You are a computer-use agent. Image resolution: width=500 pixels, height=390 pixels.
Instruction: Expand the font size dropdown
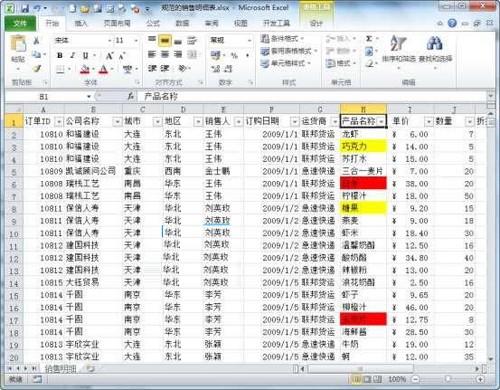click(x=136, y=41)
